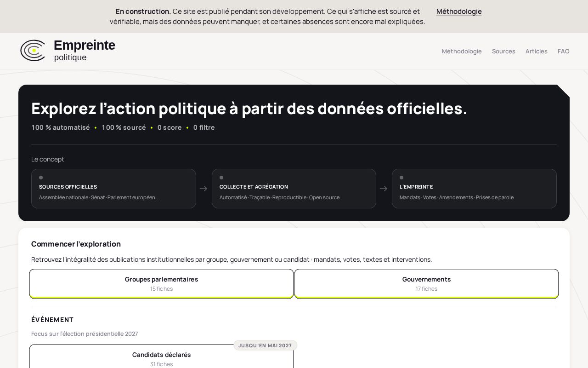The height and width of the screenshot is (368, 588).
Task: Click the 'Le concept' label
Action: click(48, 159)
